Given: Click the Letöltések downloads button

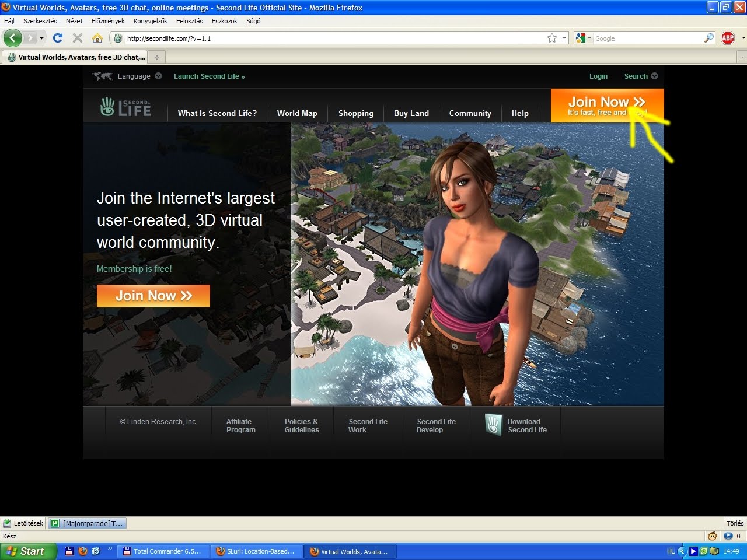Looking at the screenshot, I should click(x=23, y=523).
